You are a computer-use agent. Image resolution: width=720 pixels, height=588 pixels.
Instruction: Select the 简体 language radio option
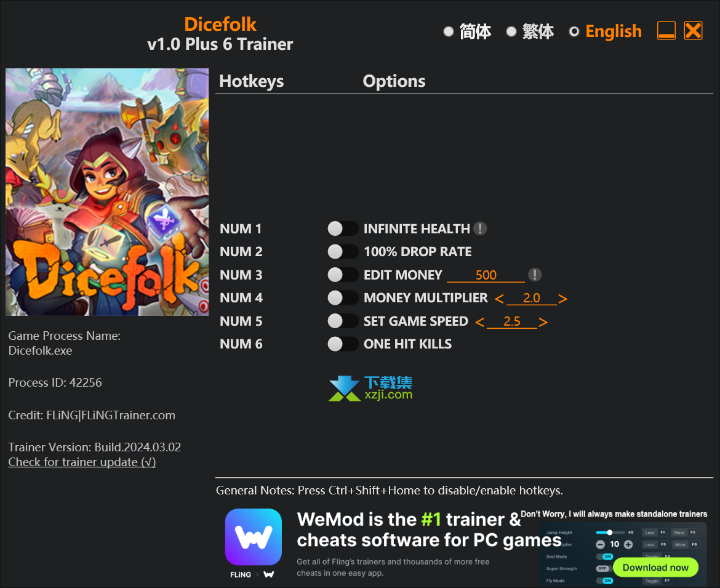(x=449, y=31)
